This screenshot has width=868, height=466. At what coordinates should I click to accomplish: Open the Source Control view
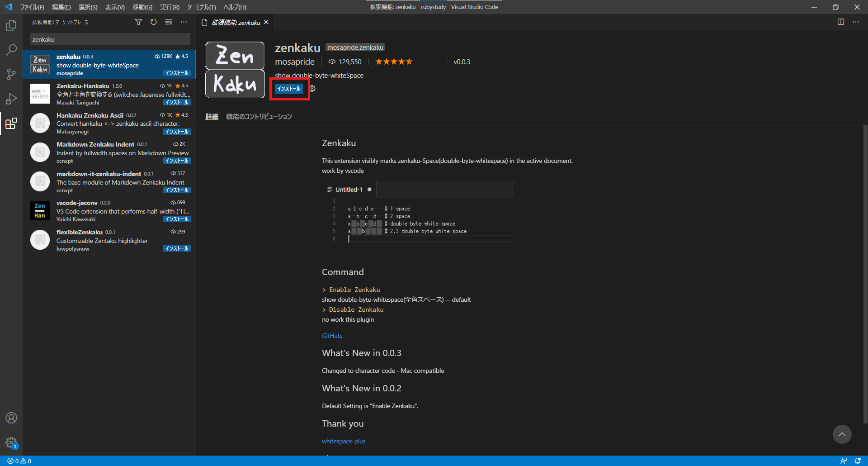tap(11, 74)
